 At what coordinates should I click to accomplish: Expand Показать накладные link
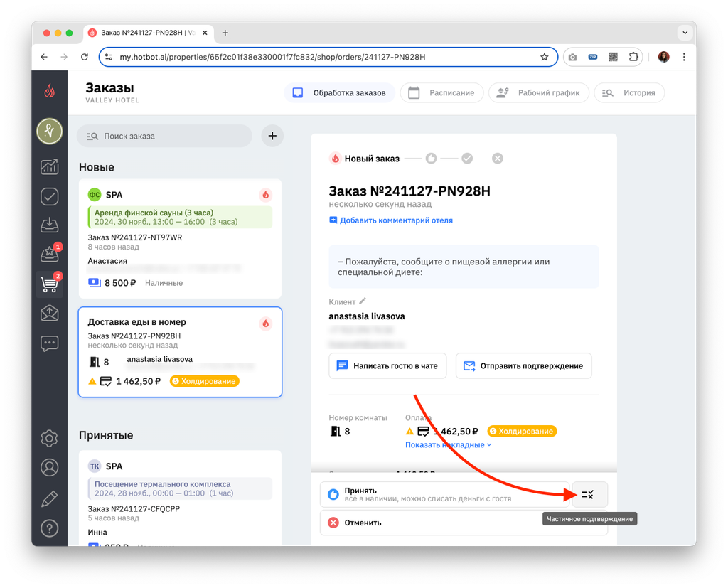pos(449,444)
